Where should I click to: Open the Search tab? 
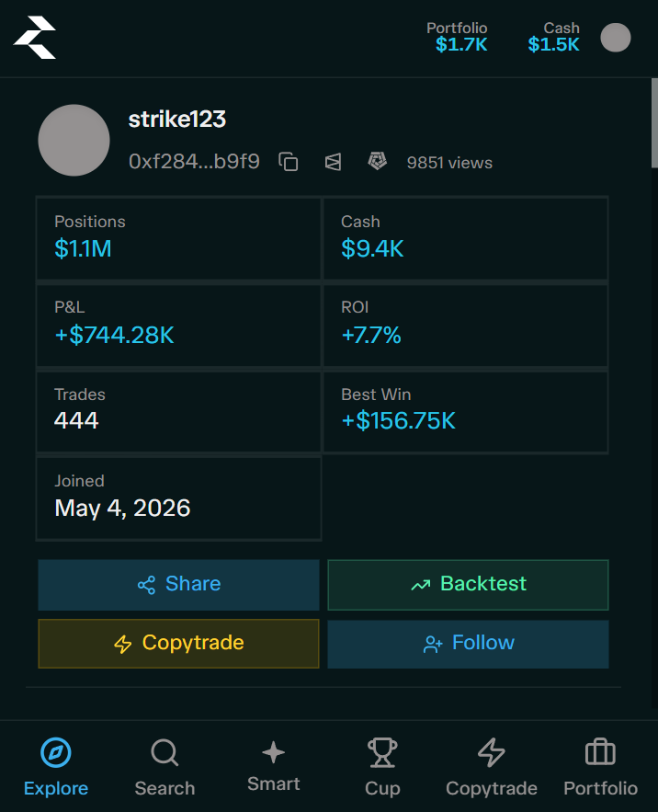click(x=164, y=767)
